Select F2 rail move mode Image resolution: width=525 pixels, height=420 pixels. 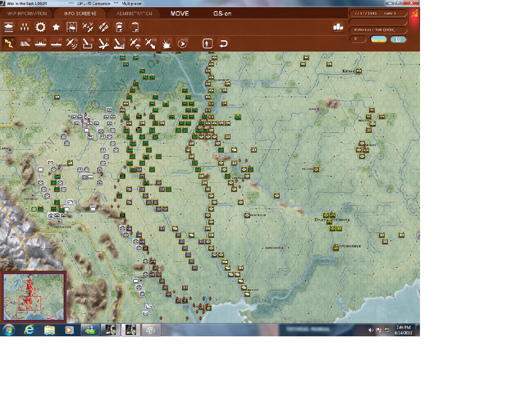[25, 43]
